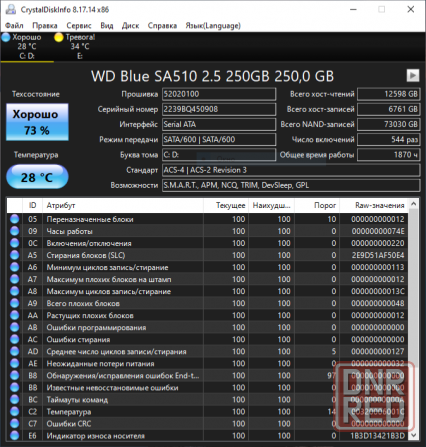Click the serial number field 2239BQ450908
The image size is (426, 447).
[x=219, y=109]
